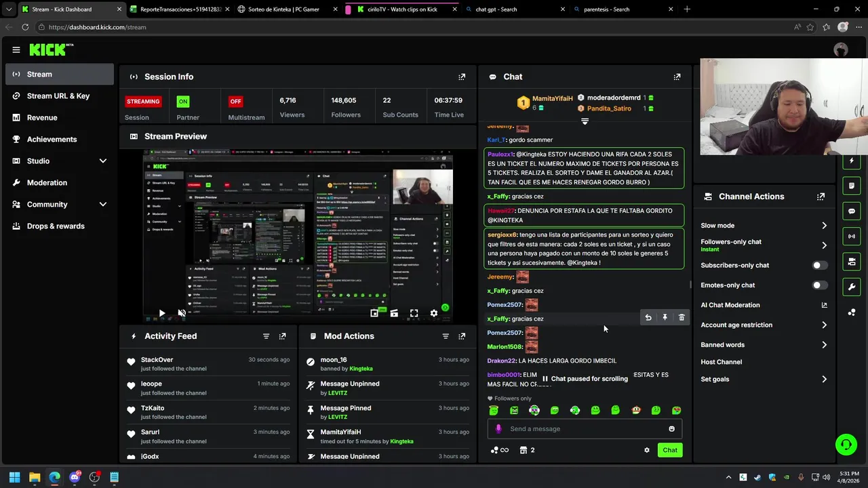Open Achievements in sidebar

60,140
